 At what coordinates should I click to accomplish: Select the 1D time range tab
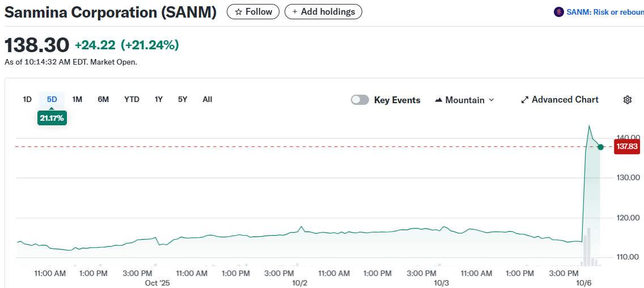click(x=27, y=99)
